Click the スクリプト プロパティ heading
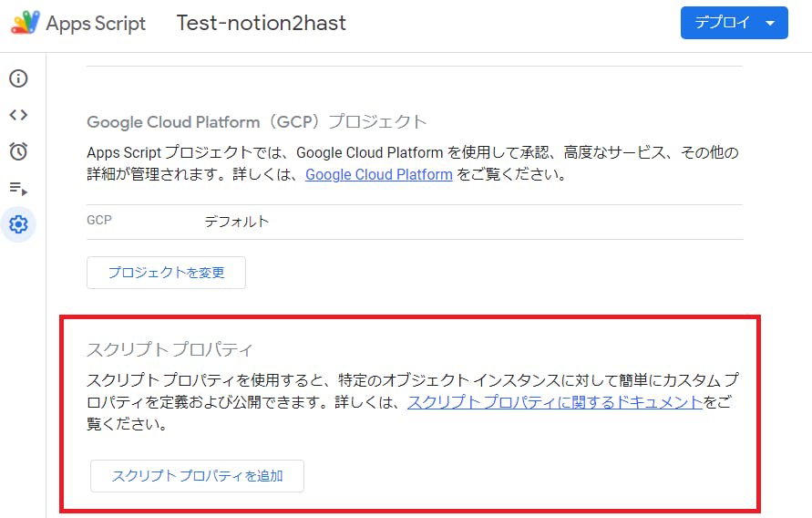Screen dimensions: 812x518 [170, 349]
